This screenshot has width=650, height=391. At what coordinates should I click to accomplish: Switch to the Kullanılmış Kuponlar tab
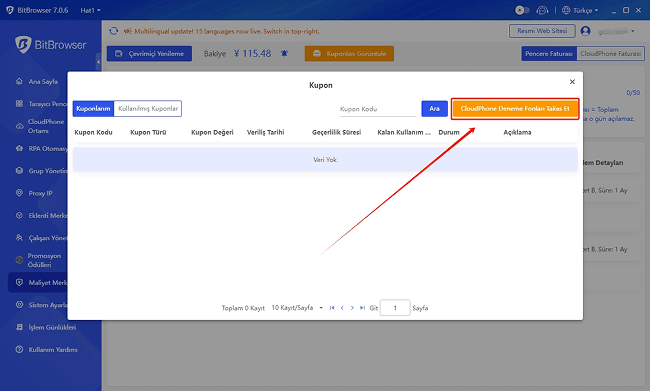pos(148,109)
